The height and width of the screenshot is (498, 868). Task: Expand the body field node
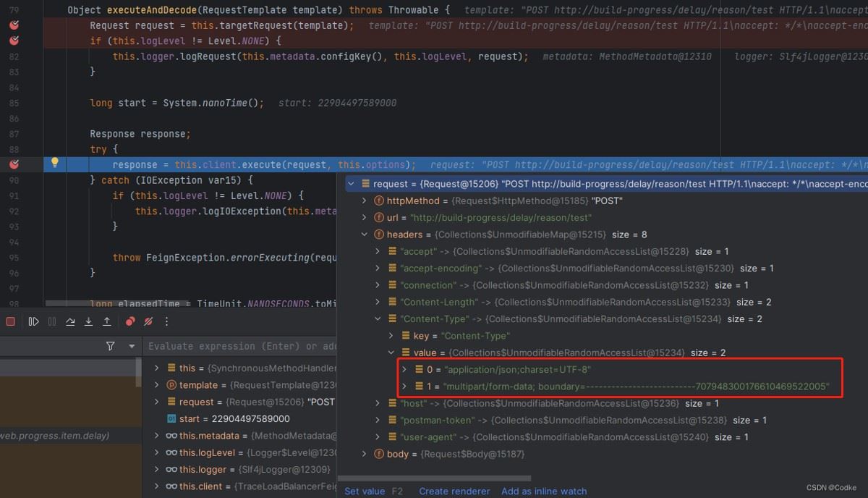(x=365, y=454)
